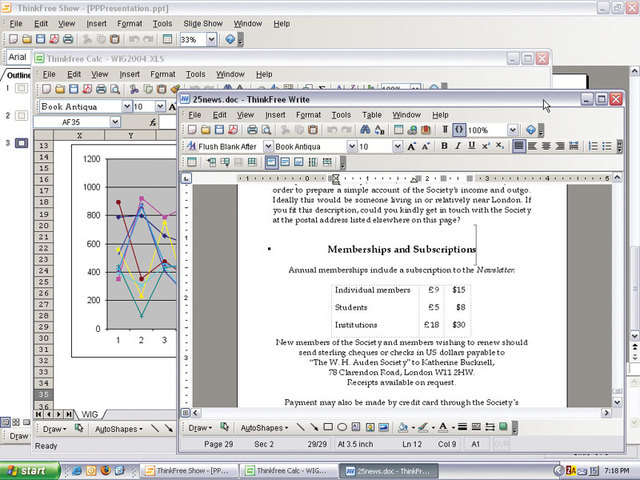The width and height of the screenshot is (640, 480).
Task: Insert text box from Write draw toolbar
Action: coord(356,427)
